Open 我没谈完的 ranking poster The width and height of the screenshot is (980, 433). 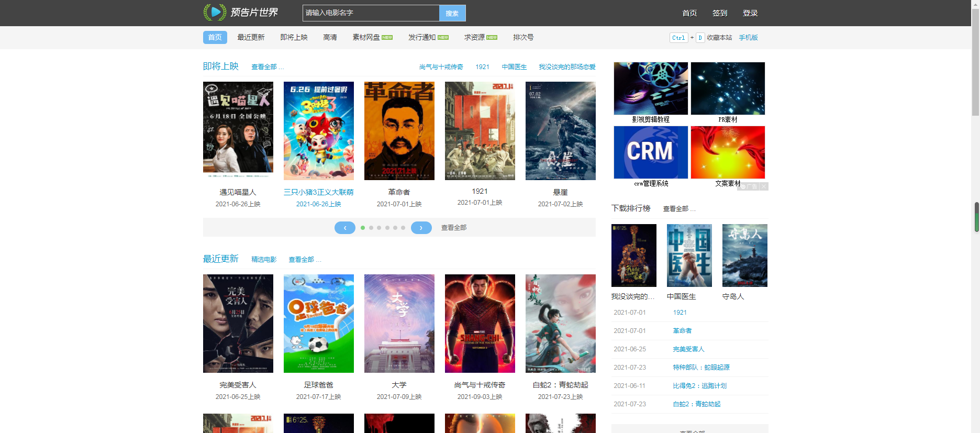pyautogui.click(x=634, y=256)
